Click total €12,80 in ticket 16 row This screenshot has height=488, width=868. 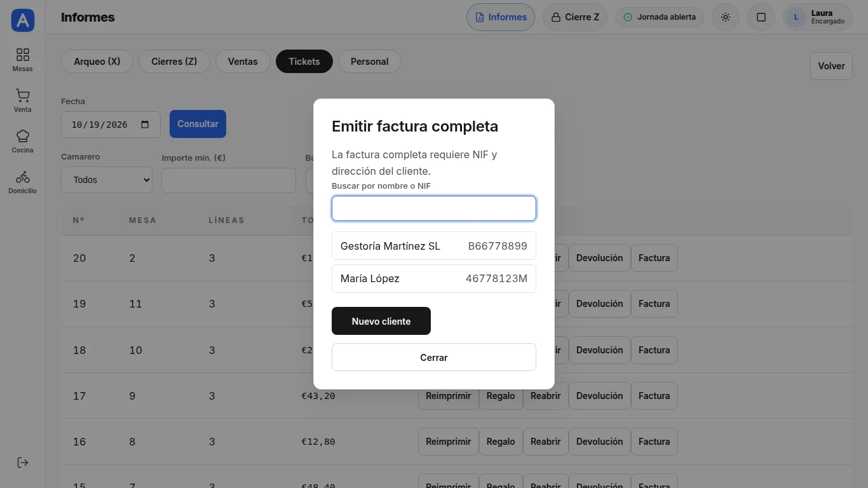point(318,442)
